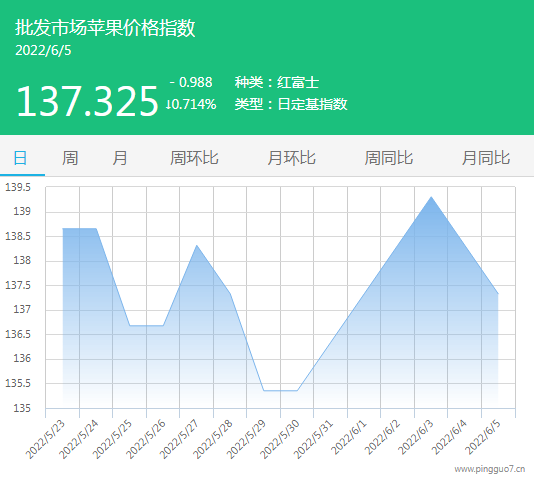Viewport: 534px width, 479px height.
Task: Select the 日 daily tab
Action: [20, 158]
